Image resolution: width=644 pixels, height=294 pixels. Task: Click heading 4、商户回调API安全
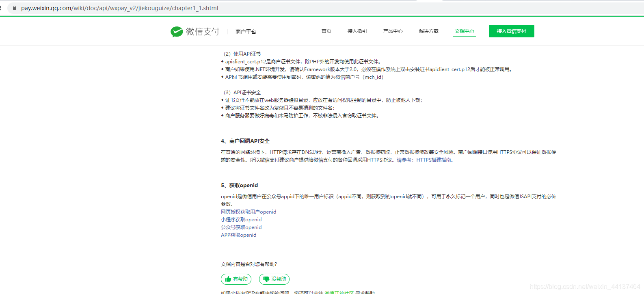[245, 141]
